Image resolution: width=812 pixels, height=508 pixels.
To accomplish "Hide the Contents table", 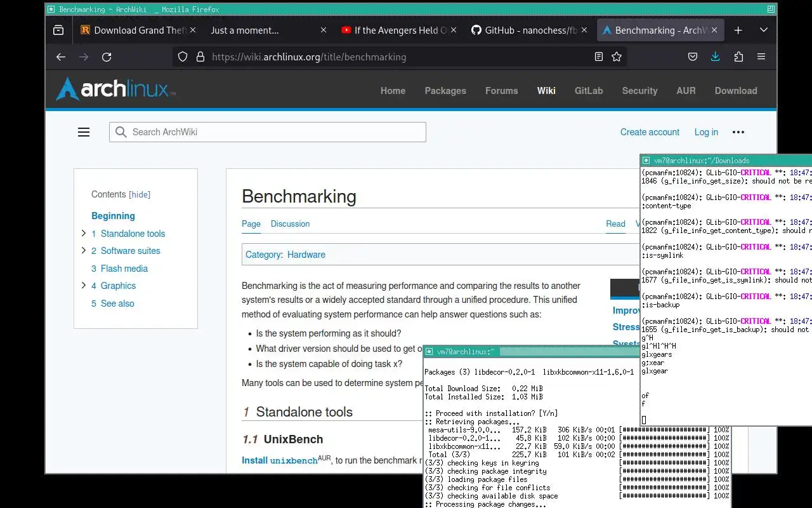I will click(x=140, y=195).
